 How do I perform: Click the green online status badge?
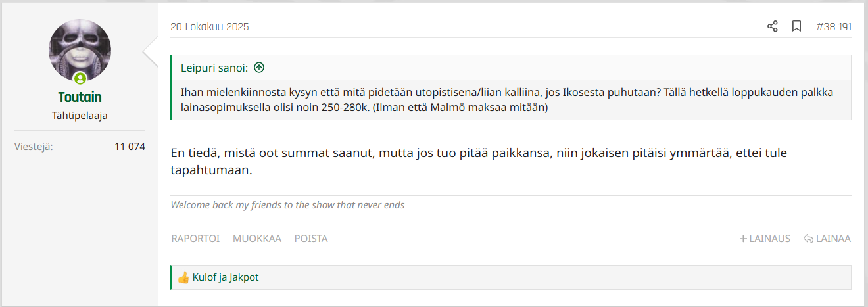click(x=80, y=79)
